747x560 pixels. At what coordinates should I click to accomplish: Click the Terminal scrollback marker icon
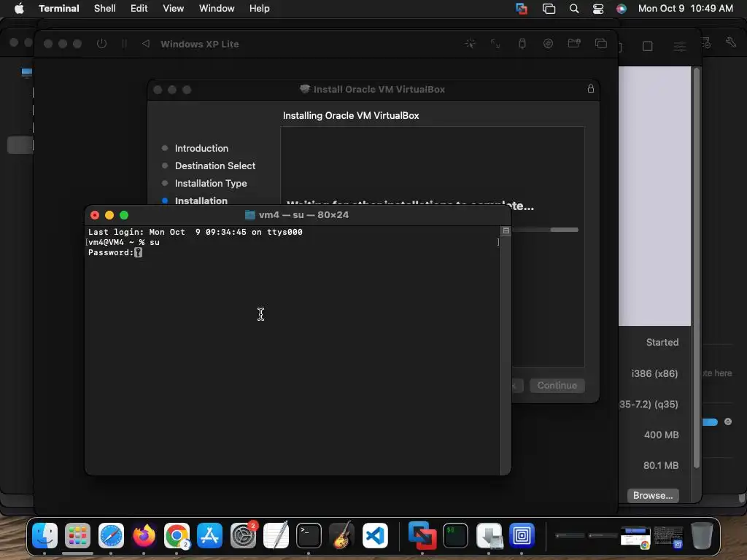click(506, 230)
